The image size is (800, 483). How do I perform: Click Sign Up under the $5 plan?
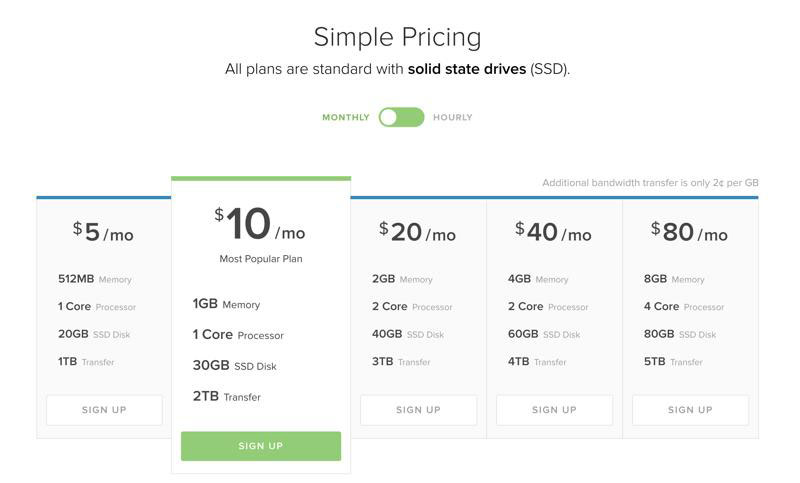104,410
